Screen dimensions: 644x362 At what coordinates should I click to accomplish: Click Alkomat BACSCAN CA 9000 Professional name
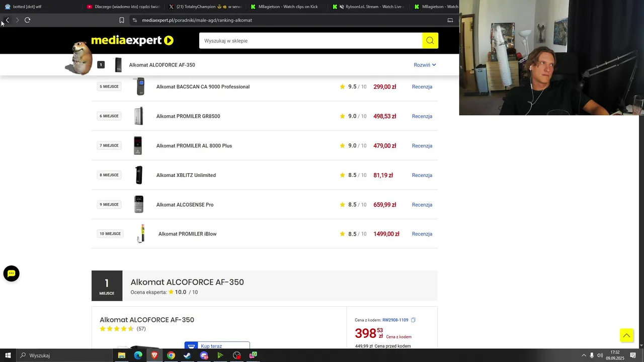pyautogui.click(x=203, y=86)
